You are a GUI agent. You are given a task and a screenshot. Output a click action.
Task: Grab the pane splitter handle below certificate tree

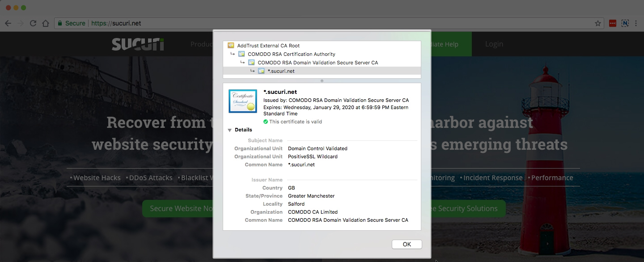pyautogui.click(x=322, y=81)
